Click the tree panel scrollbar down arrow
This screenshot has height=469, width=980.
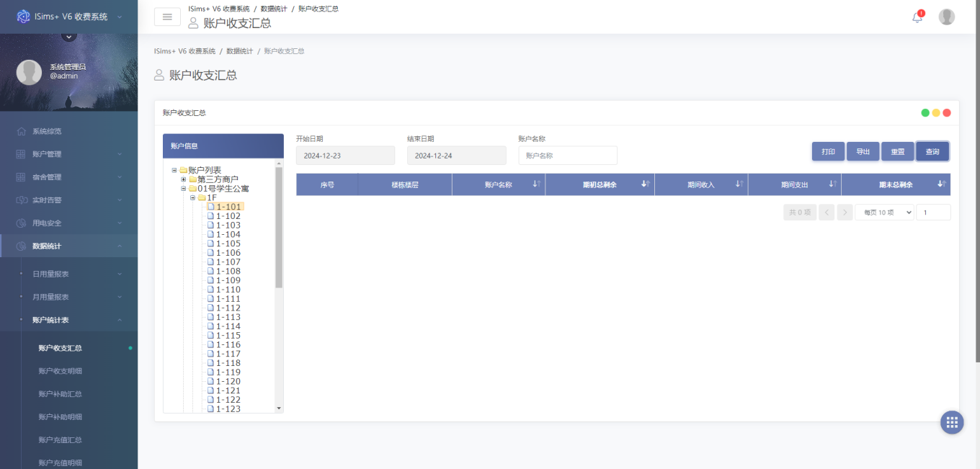pos(280,408)
